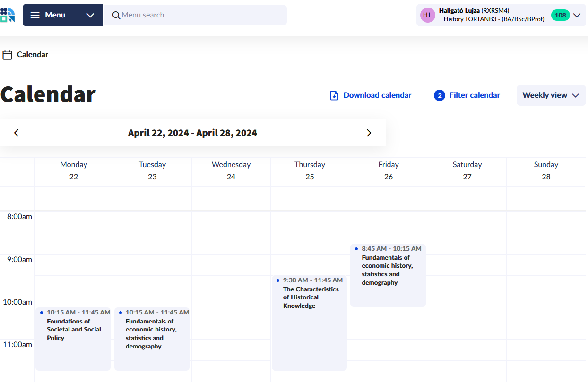Open the Weekly view dropdown

point(551,95)
